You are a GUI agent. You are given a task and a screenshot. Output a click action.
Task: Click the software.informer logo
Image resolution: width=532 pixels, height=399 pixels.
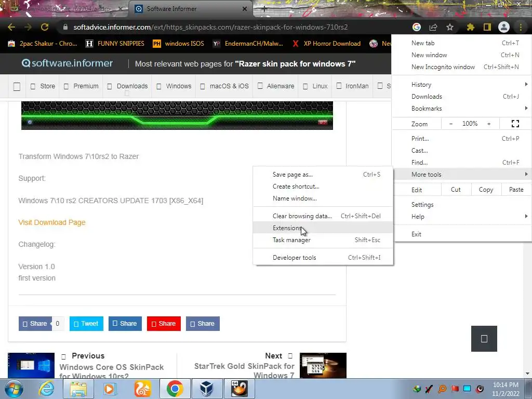click(x=67, y=63)
